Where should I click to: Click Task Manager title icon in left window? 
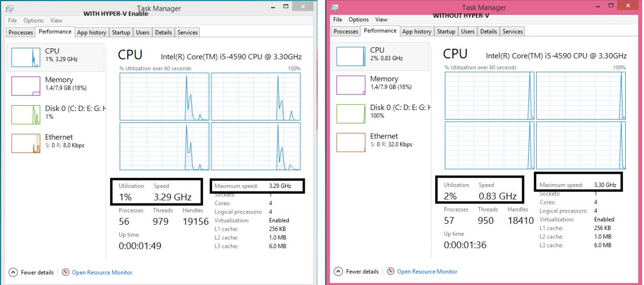(10, 9)
